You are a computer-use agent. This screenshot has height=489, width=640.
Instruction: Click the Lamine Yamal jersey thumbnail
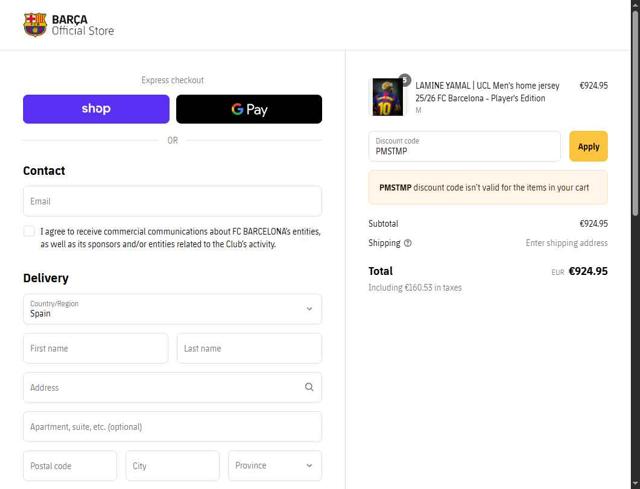point(387,97)
